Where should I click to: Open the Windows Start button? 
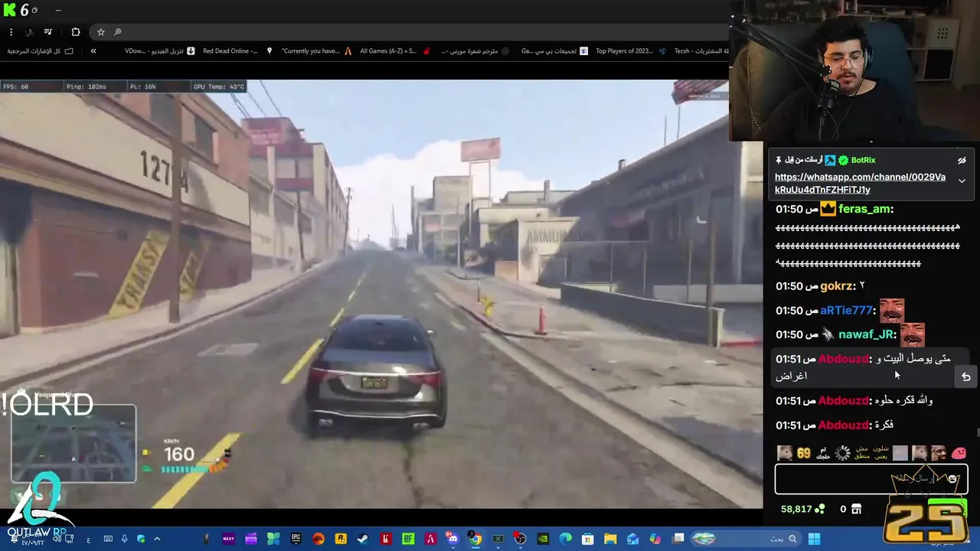pyautogui.click(x=815, y=540)
